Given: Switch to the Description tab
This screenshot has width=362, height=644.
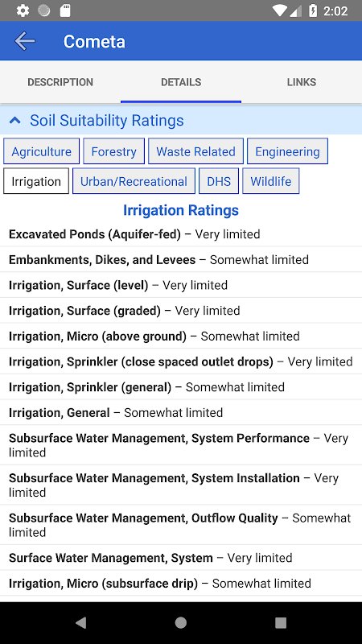Looking at the screenshot, I should coord(60,82).
